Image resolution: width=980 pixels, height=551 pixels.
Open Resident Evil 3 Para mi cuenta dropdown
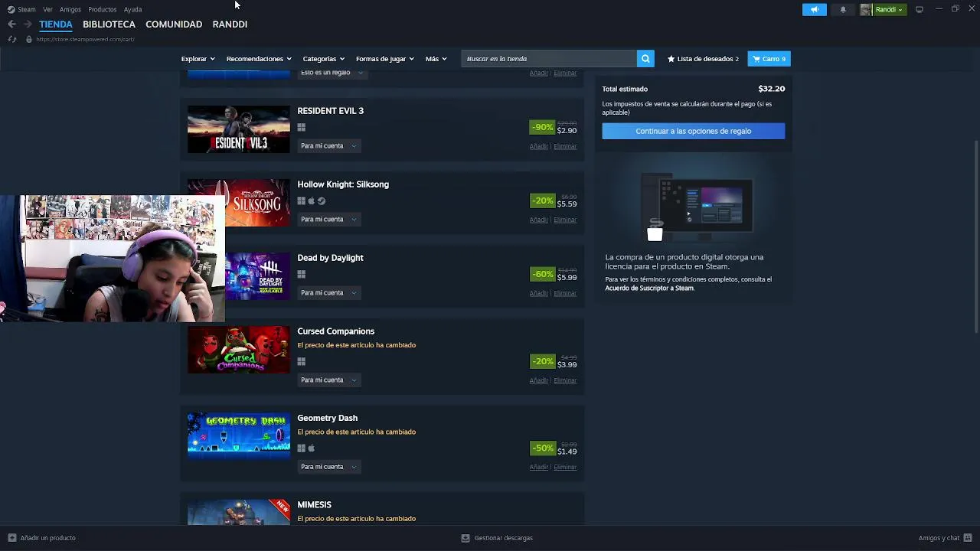click(328, 145)
